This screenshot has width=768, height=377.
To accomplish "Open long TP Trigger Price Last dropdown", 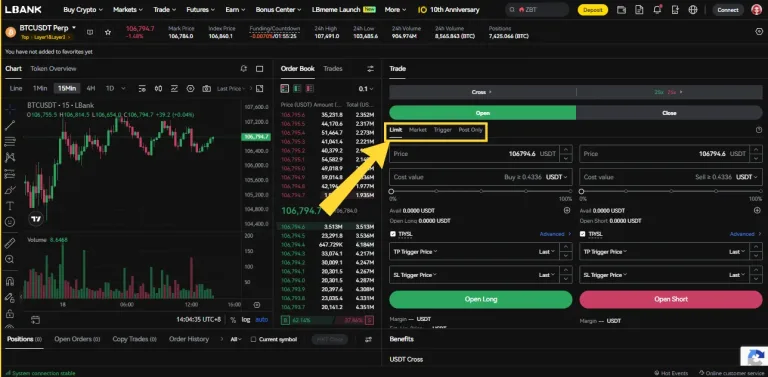I will pos(547,252).
